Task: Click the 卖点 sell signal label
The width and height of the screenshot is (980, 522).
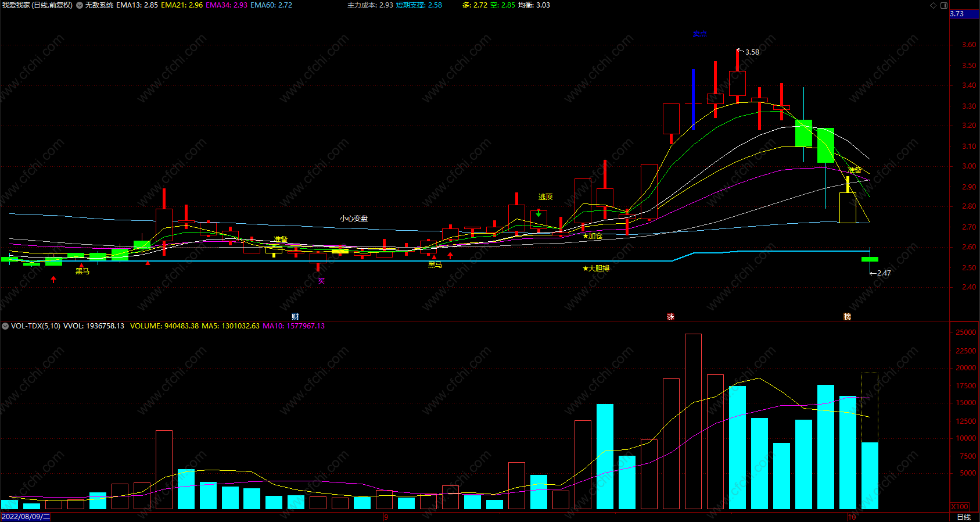Action: [x=699, y=34]
